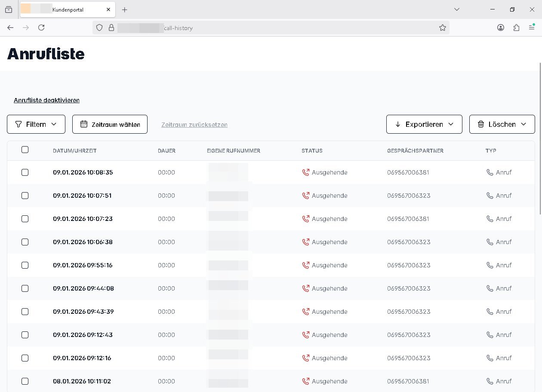Select the checkbox for call at 09.01.2026 10:07:23
Viewport: 542px width, 392px height.
(25, 219)
